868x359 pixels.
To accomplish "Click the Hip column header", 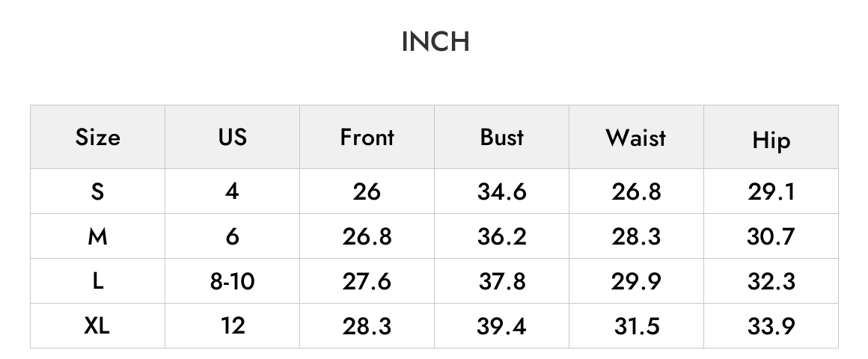I will click(771, 137).
